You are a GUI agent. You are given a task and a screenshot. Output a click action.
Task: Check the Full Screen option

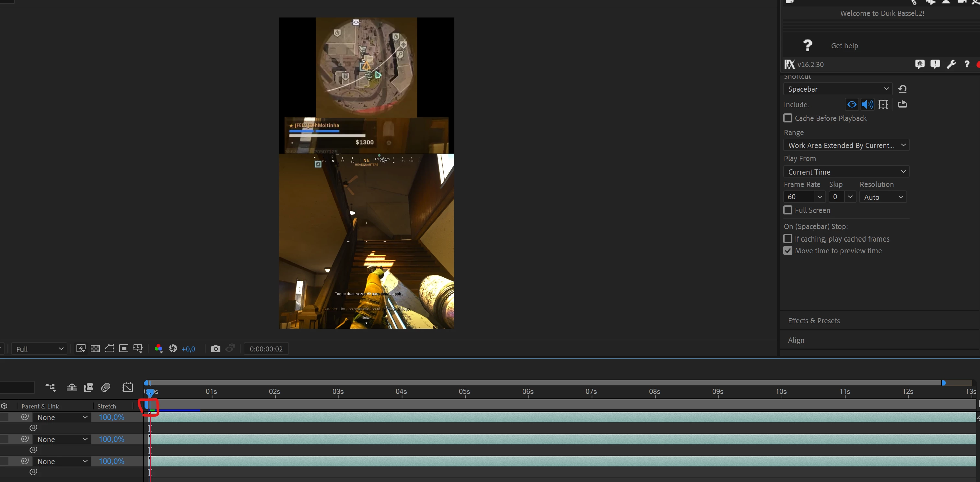tap(788, 210)
